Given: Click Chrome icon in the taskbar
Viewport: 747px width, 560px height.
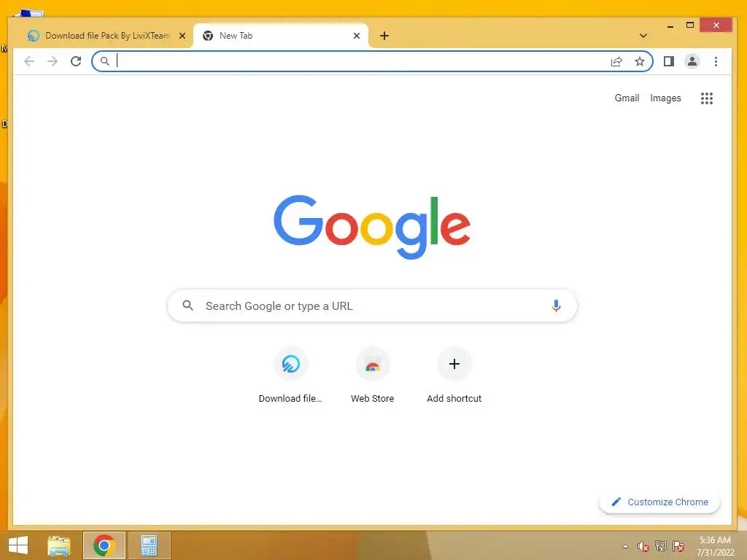Looking at the screenshot, I should [x=104, y=545].
